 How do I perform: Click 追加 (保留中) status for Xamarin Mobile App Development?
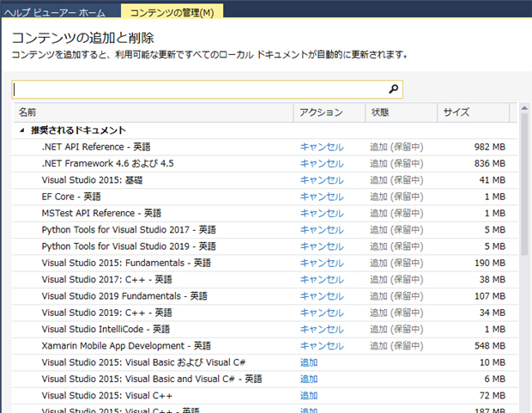tap(396, 346)
